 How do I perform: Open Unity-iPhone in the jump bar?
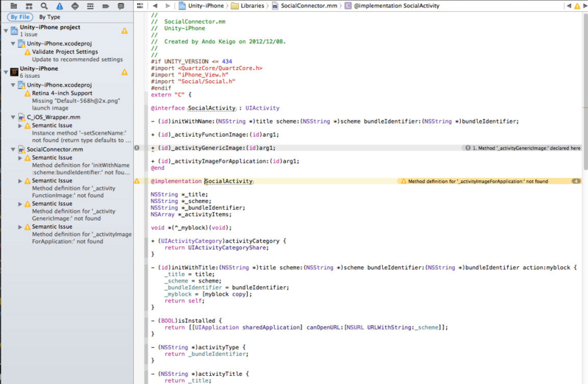[x=201, y=6]
